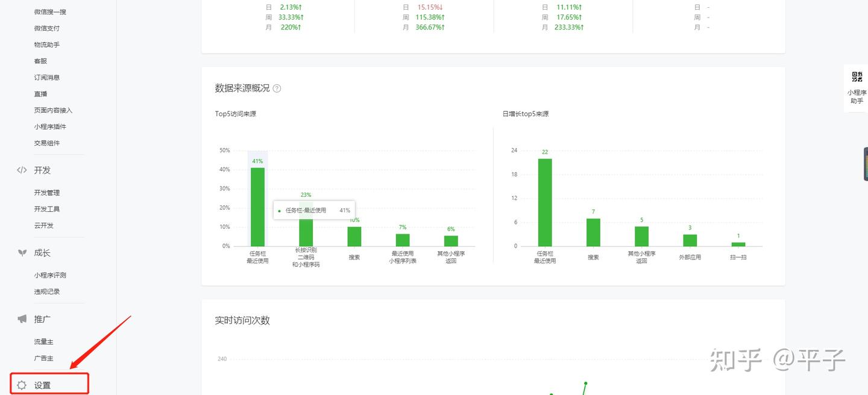Open 广告主 page
This screenshot has height=395, width=868.
click(44, 358)
